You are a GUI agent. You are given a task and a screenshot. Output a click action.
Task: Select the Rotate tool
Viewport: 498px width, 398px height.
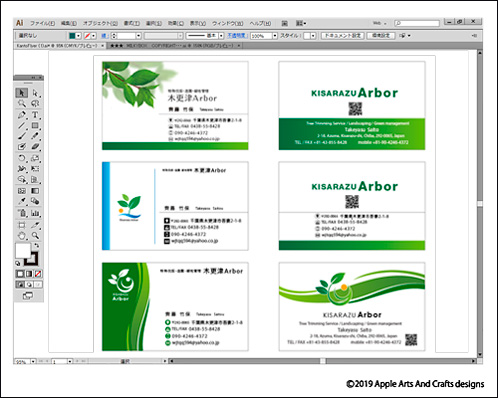tap(22, 158)
